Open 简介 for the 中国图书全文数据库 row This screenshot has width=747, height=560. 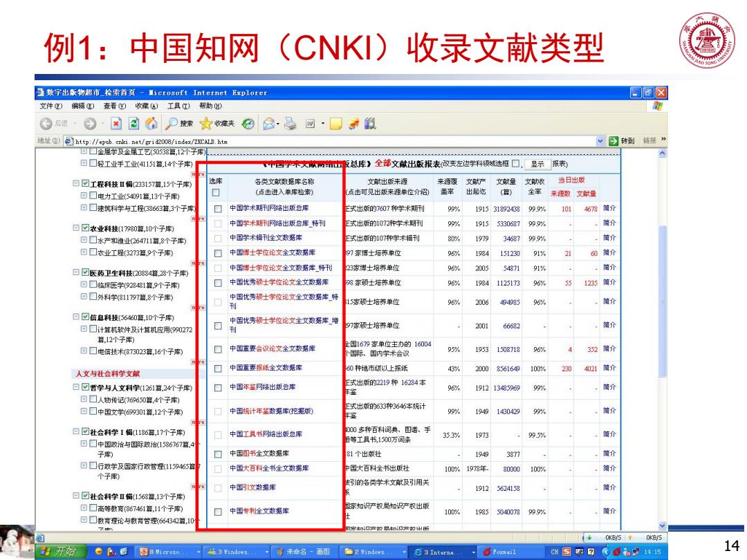coord(609,454)
